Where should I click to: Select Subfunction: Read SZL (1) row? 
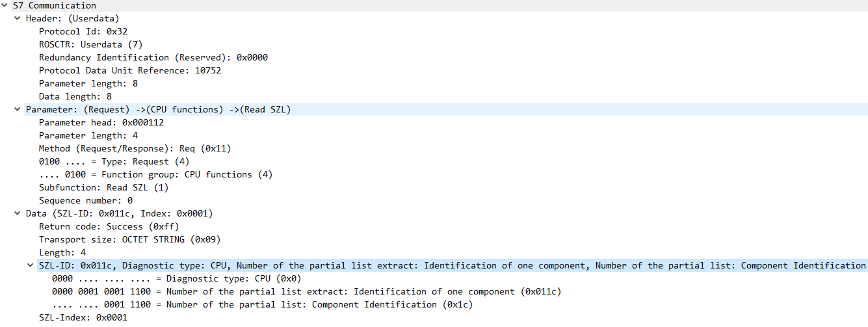click(104, 187)
